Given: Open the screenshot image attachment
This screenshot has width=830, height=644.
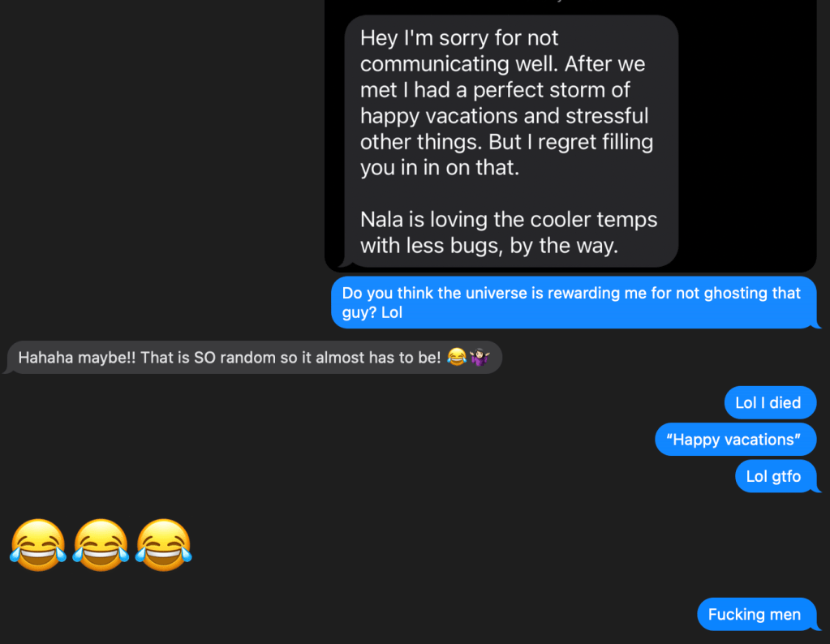Looking at the screenshot, I should pos(570,136).
